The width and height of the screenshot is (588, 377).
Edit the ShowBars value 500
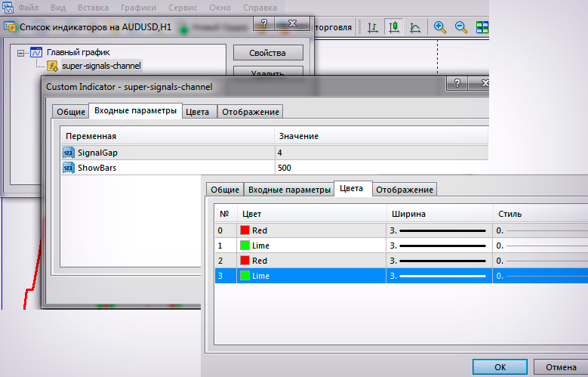point(377,168)
